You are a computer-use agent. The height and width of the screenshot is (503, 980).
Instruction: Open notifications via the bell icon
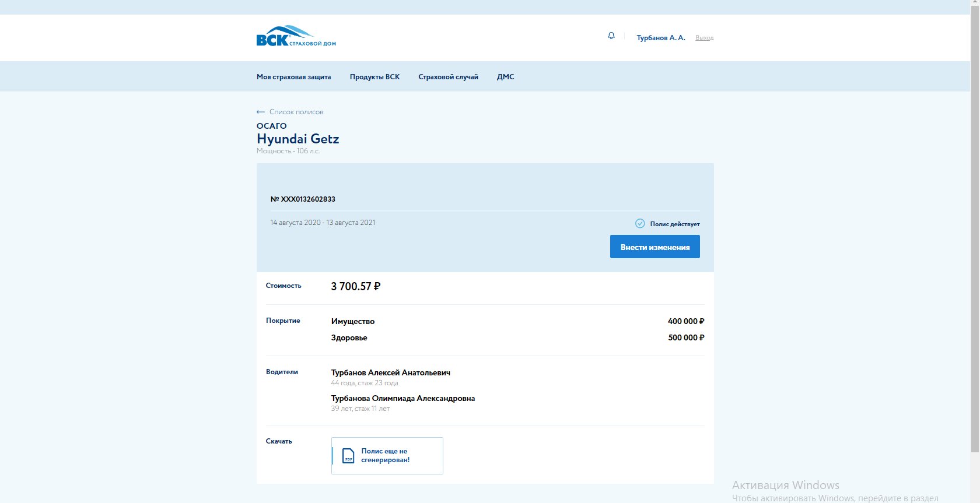611,36
